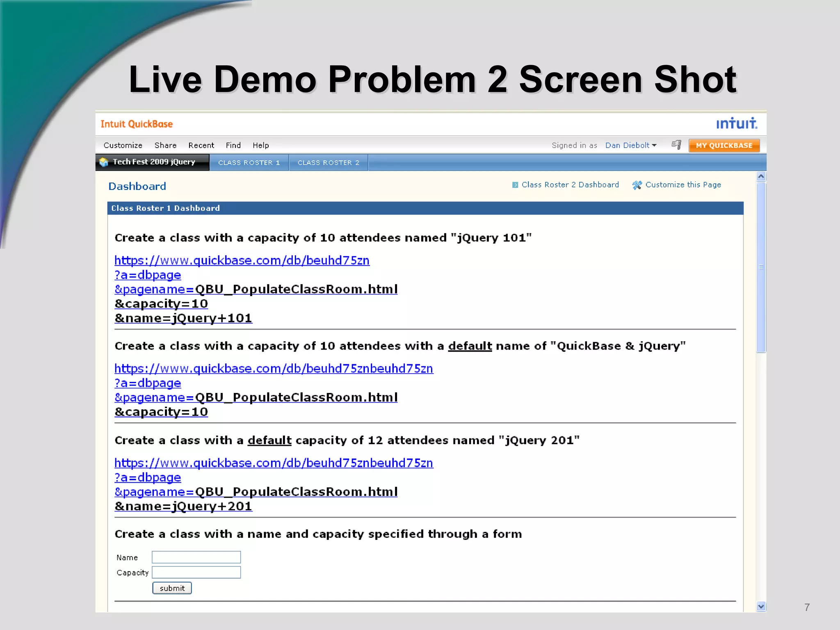Image resolution: width=840 pixels, height=630 pixels.
Task: Click the &name=jQuery+101 link line
Action: pos(183,318)
